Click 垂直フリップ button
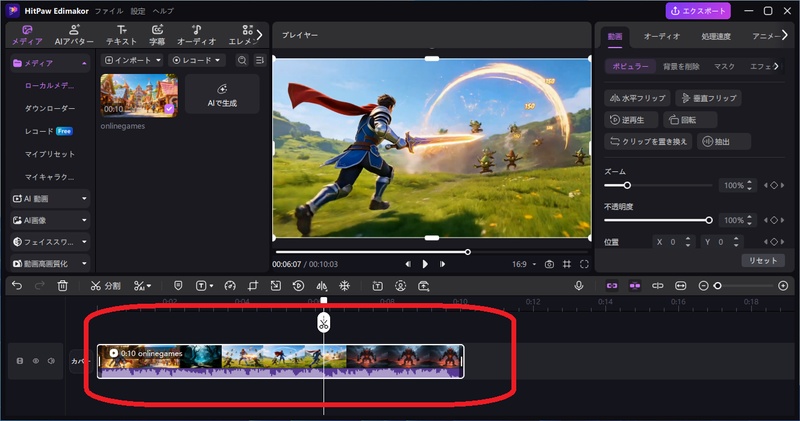The height and width of the screenshot is (421, 800). click(708, 98)
